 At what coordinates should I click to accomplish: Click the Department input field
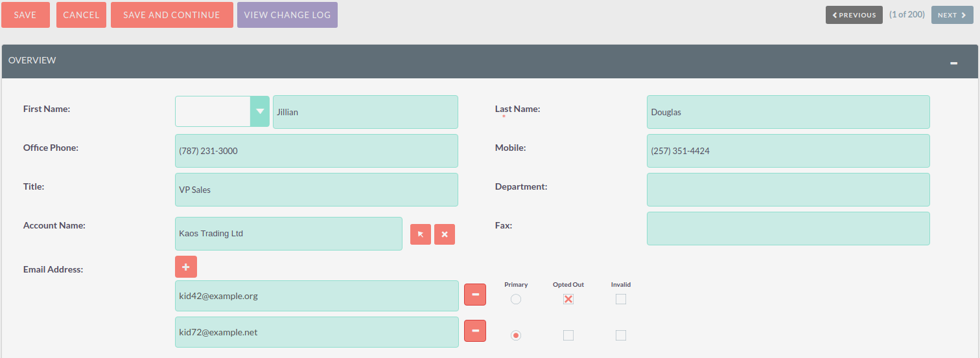point(788,190)
